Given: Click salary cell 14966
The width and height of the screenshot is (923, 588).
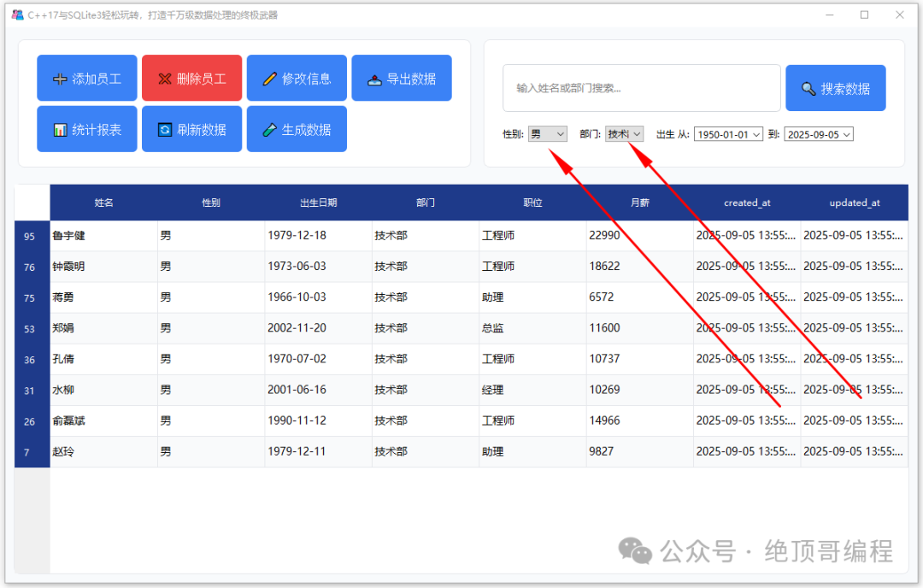Looking at the screenshot, I should [x=639, y=420].
